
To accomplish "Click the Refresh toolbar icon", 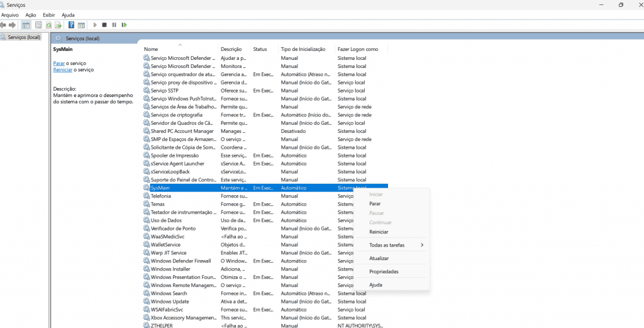I will (48, 25).
